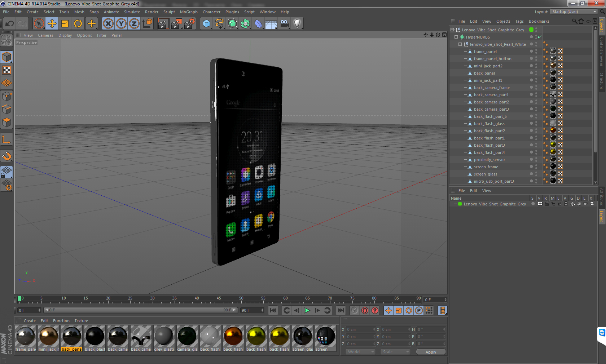Click the Undo arrow icon

tap(9, 24)
